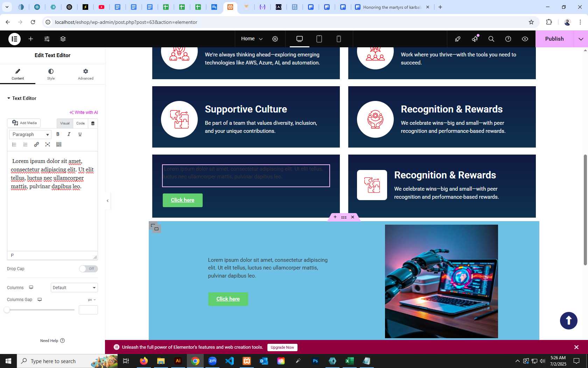Open the Columns Default dropdown

[x=74, y=288]
